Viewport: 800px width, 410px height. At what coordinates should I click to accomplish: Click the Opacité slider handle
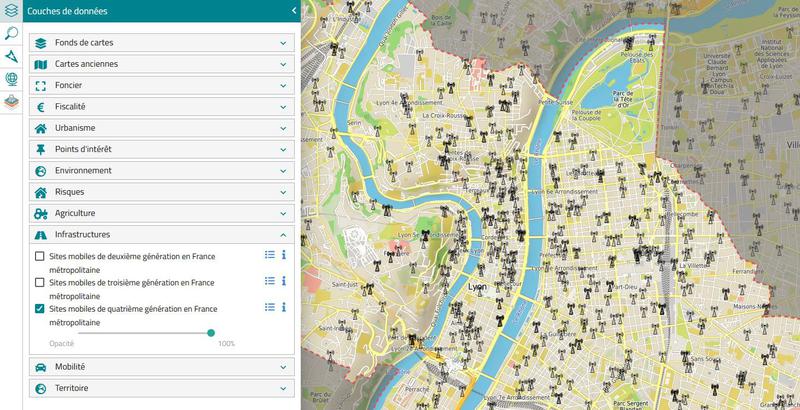[x=211, y=333]
